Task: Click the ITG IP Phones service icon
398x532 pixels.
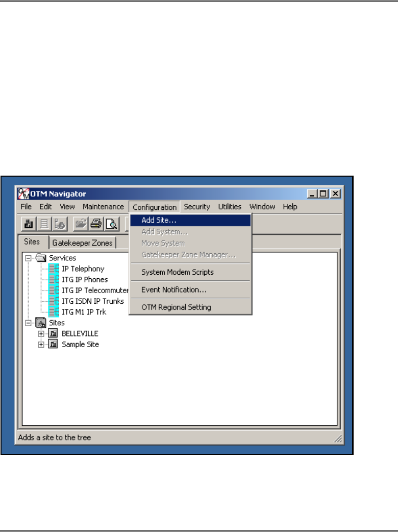Action: (x=54, y=280)
